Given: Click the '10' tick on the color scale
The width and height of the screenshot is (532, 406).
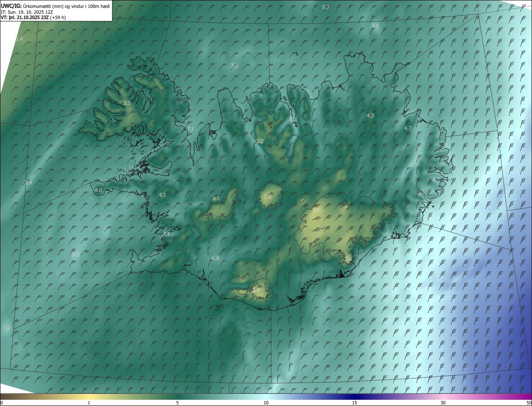Looking at the screenshot, I should coord(266,403).
